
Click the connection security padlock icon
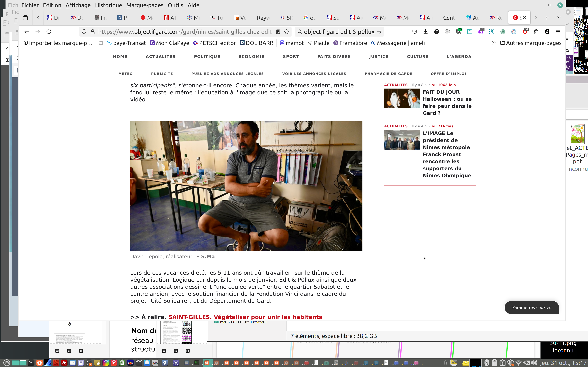click(93, 32)
